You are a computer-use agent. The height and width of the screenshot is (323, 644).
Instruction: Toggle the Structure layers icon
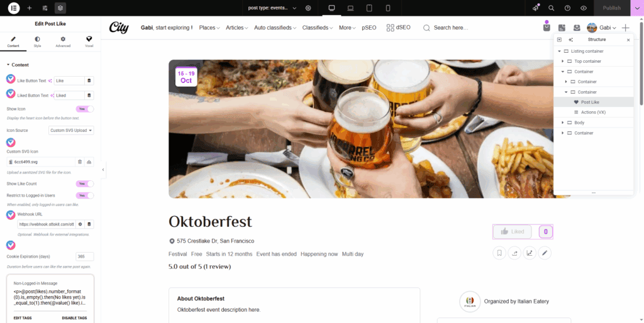(60, 8)
